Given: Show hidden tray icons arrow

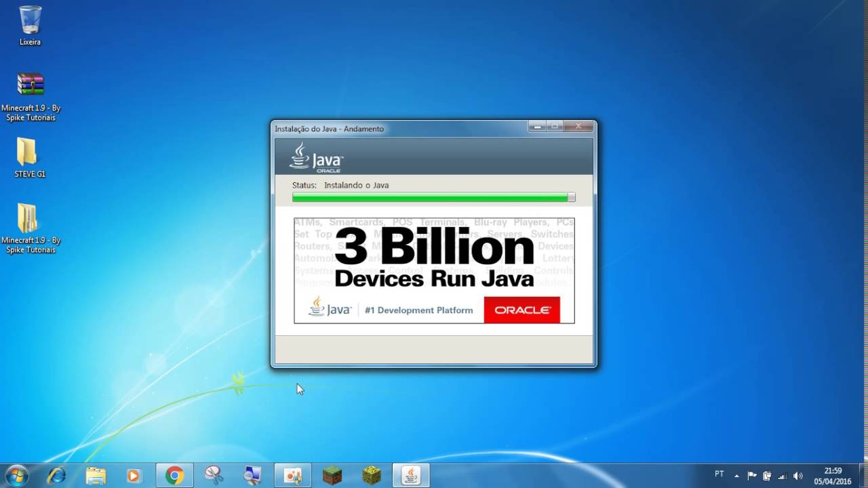Looking at the screenshot, I should click(736, 476).
